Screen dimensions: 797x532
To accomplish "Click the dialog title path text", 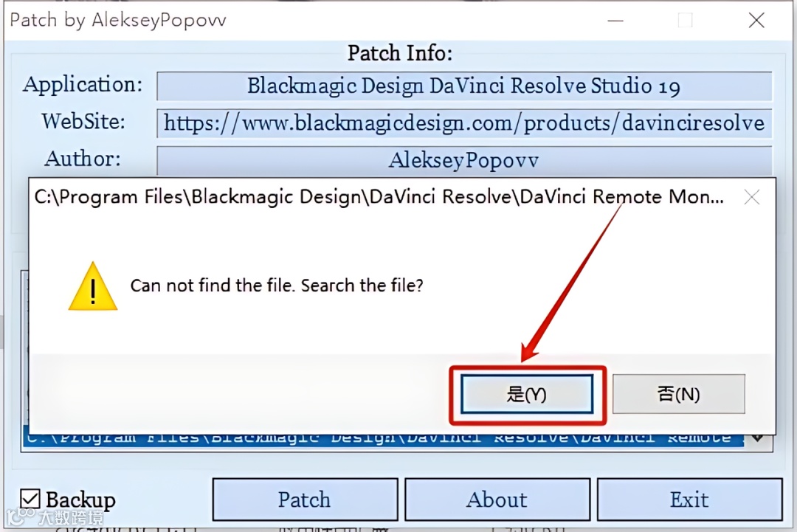I will (379, 197).
